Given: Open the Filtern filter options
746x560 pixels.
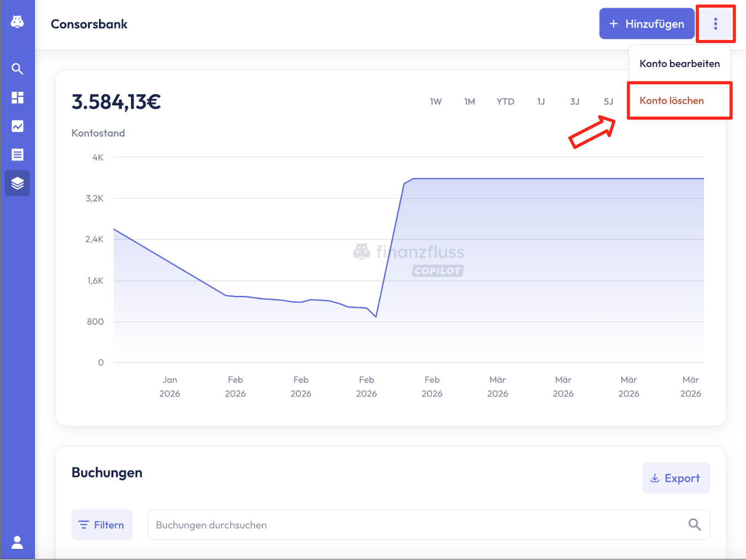Looking at the screenshot, I should [102, 525].
